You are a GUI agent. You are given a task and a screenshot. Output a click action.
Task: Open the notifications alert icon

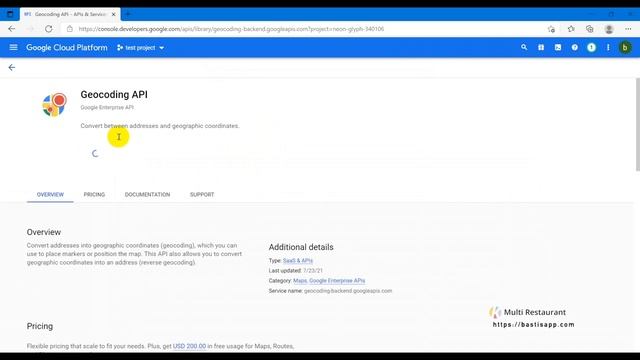pyautogui.click(x=591, y=47)
